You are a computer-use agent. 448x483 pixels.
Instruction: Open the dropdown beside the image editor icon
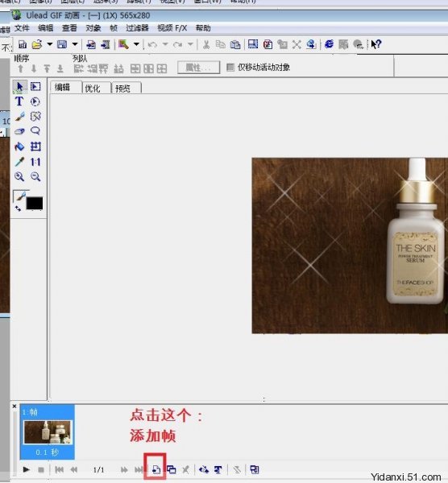click(136, 44)
